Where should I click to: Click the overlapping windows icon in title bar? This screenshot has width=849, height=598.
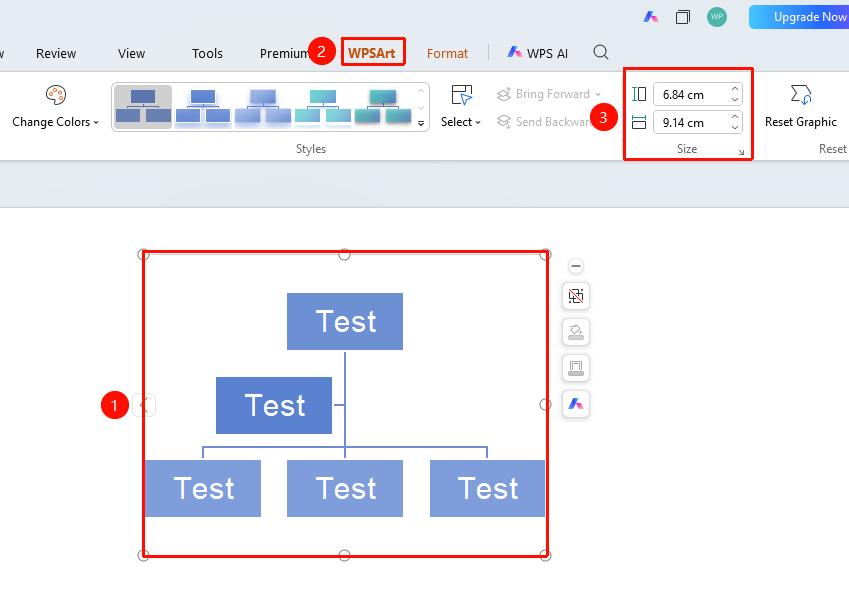[x=683, y=17]
